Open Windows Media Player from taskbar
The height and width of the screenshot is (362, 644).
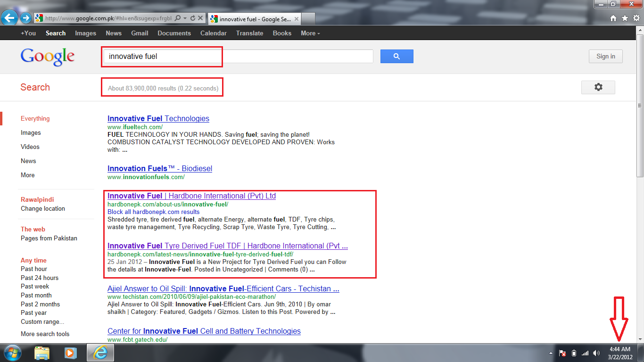click(71, 353)
